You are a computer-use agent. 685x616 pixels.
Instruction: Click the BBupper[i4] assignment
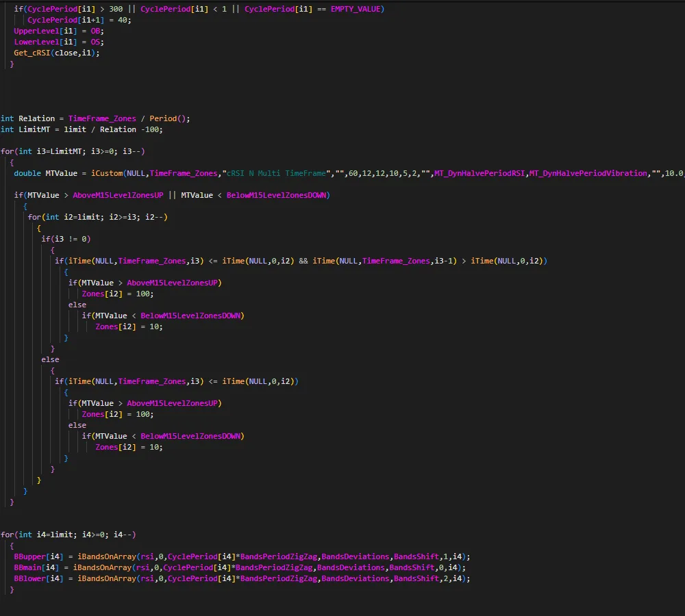click(x=39, y=556)
